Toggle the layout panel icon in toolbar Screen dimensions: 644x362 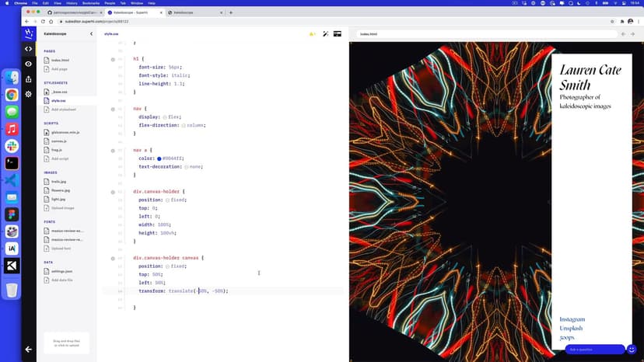point(339,34)
